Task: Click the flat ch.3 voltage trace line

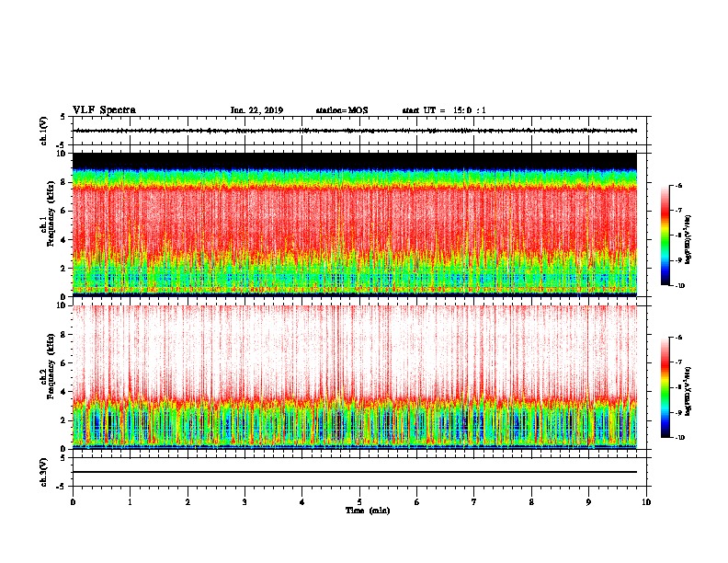Action: [x=355, y=472]
